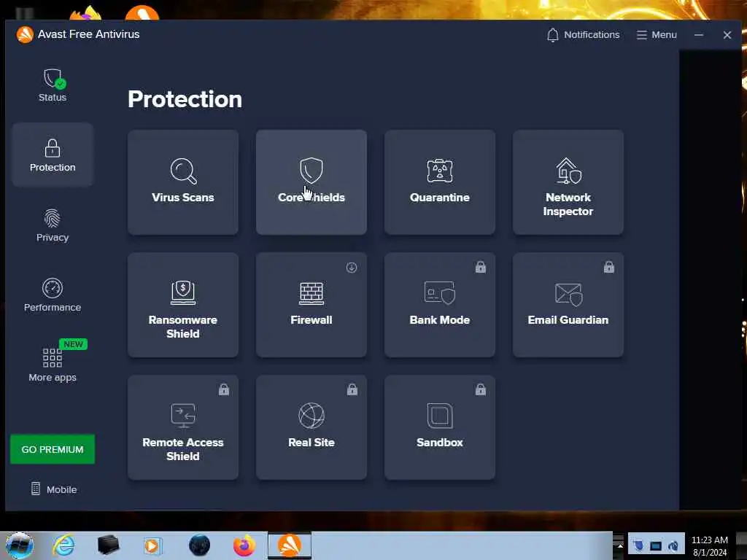Click the Firewall download arrow badge
Image resolution: width=747 pixels, height=560 pixels.
[x=352, y=268]
